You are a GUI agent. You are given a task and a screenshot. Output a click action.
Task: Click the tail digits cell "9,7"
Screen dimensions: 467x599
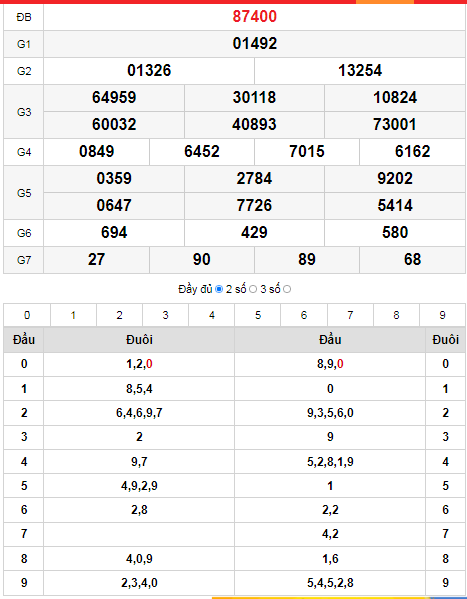(x=139, y=462)
